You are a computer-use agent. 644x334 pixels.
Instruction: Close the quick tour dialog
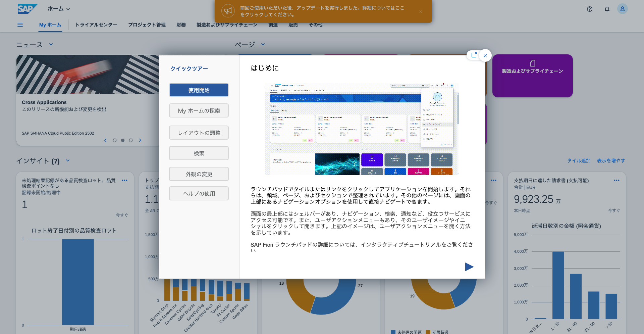pos(485,56)
